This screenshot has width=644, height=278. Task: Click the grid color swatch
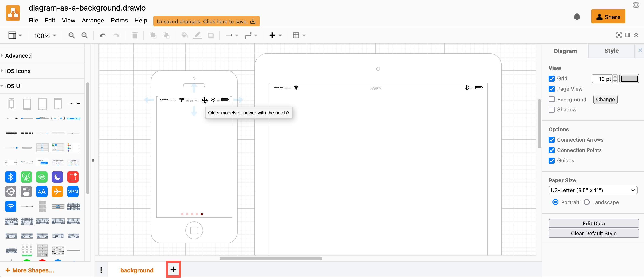[x=630, y=78]
